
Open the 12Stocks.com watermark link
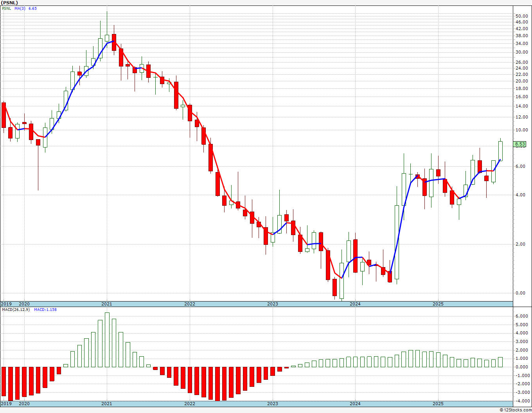[x=516, y=410]
